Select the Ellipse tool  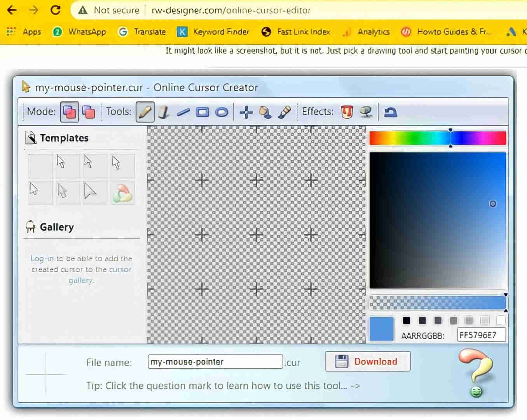[x=222, y=112]
